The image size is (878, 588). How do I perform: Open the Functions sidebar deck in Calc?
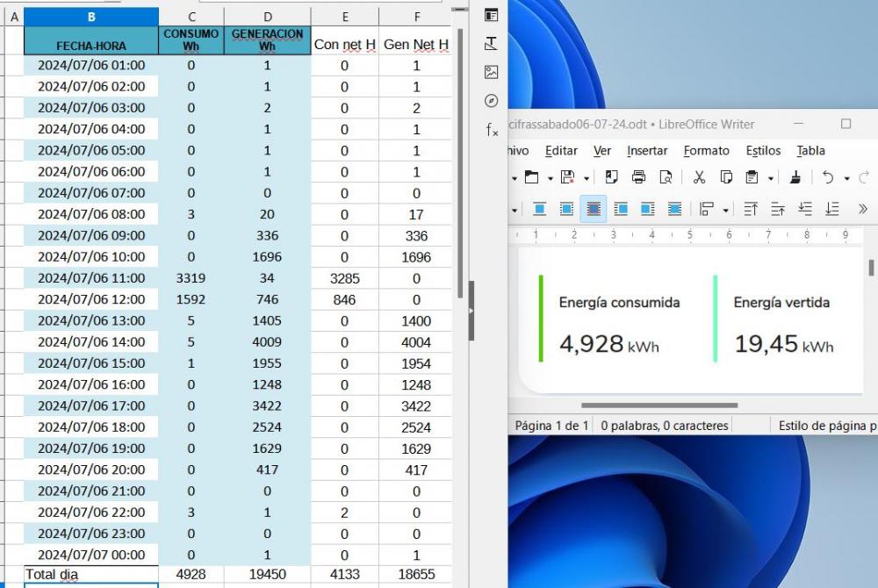[x=491, y=131]
